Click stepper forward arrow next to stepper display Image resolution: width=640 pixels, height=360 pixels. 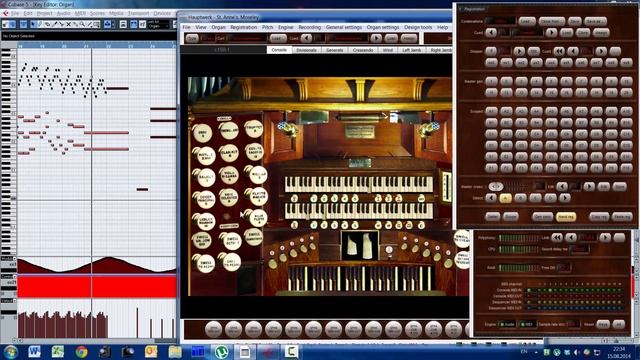point(519,51)
